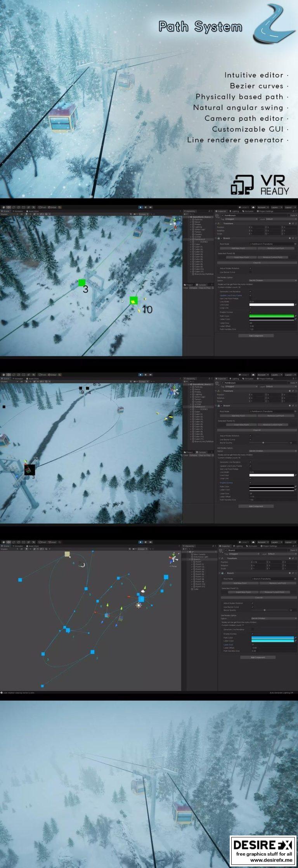
Task: Adjust Bezier Quality slider in Bezier inspector
Action: click(x=265, y=610)
